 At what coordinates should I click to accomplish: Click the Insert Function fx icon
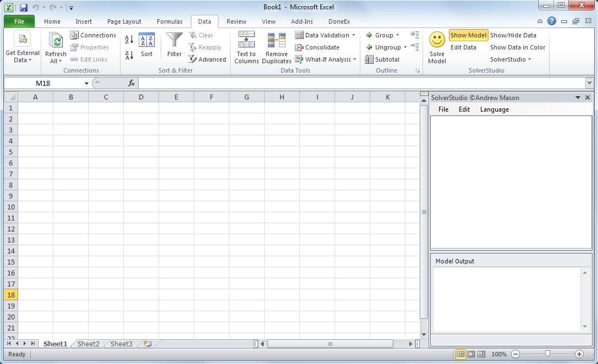131,82
